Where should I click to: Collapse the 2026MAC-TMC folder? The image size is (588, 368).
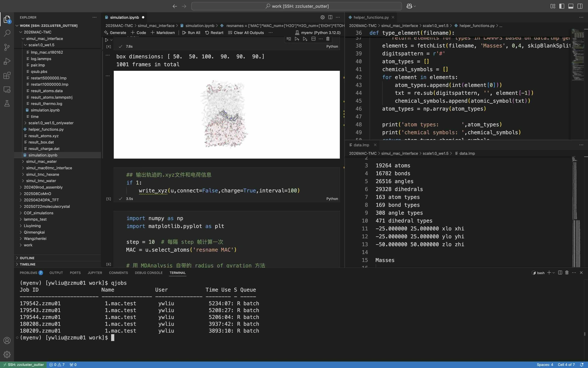pos(21,32)
